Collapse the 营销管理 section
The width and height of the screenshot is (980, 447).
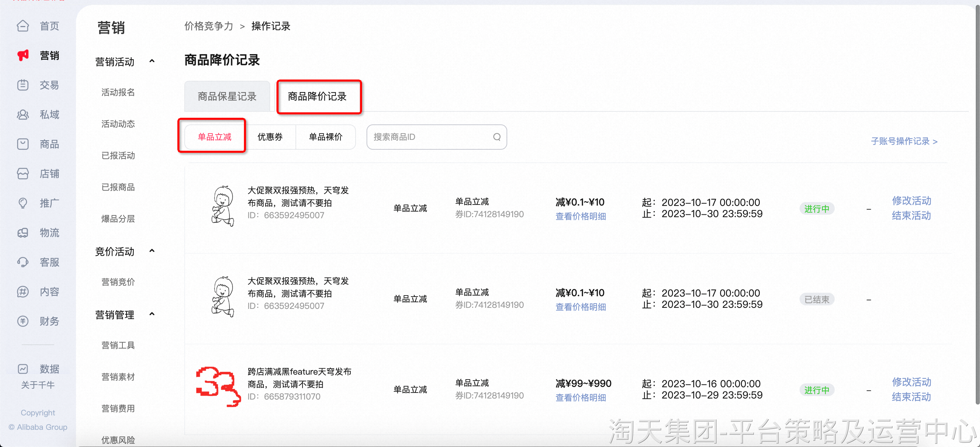click(152, 315)
